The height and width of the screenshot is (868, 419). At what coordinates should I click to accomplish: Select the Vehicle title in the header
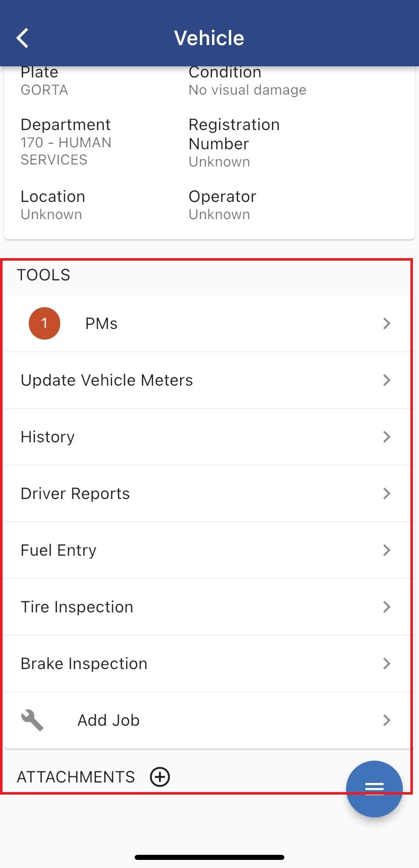click(209, 37)
